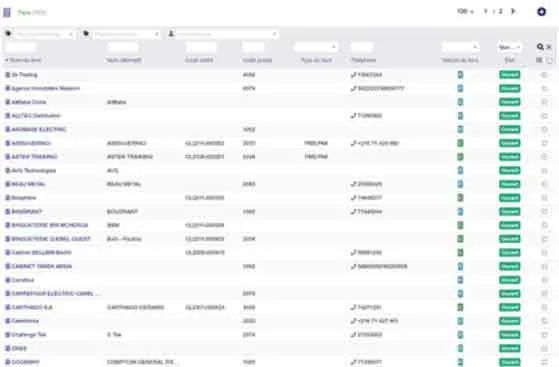This screenshot has height=367, width=559.
Task: Open filter dropdown above column left of État
Action: [460, 47]
